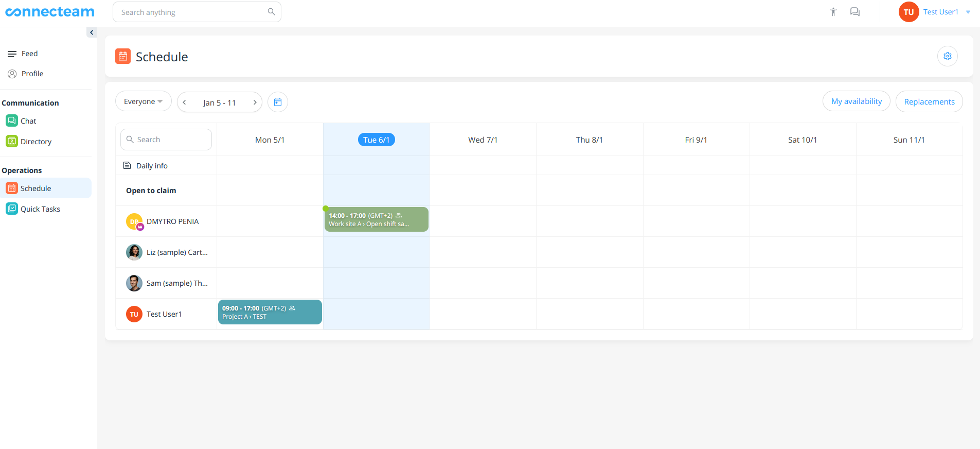
Task: Select the Tue 6/1 column header
Action: click(x=377, y=140)
